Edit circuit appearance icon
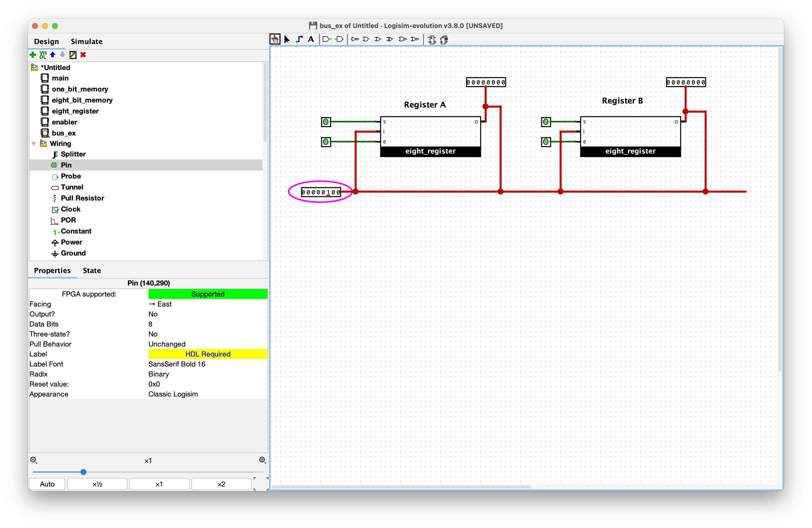 click(73, 54)
